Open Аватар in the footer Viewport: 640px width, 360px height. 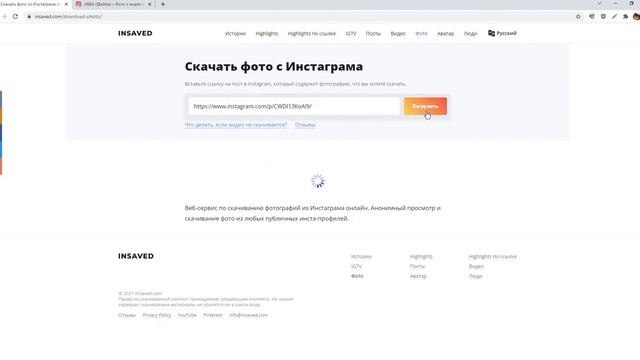(x=418, y=276)
